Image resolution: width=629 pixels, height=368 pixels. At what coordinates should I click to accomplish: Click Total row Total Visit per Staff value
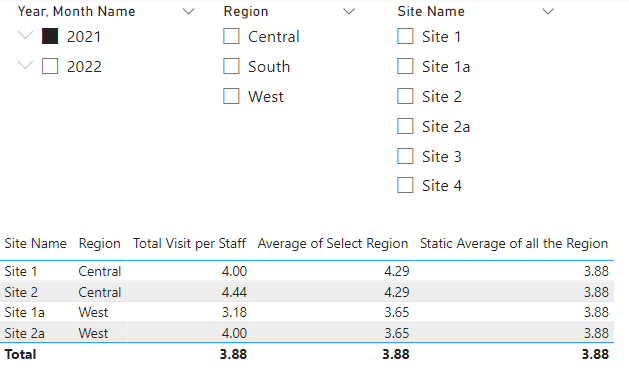coord(233,354)
